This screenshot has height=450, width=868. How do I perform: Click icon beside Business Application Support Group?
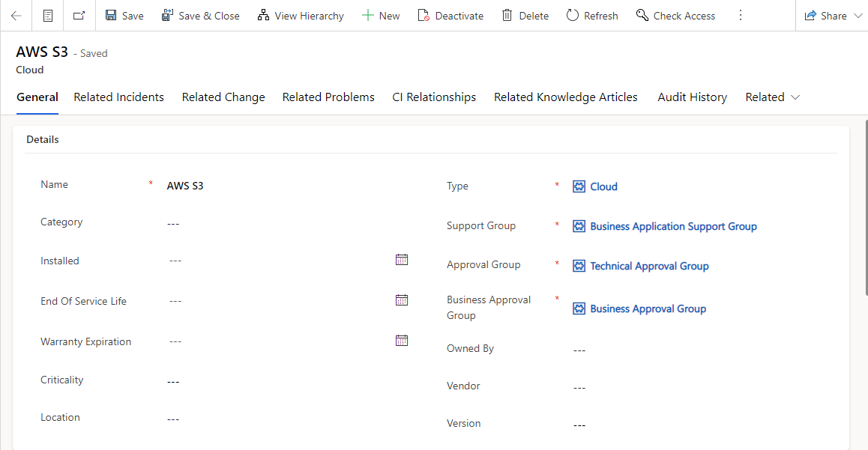pos(579,227)
